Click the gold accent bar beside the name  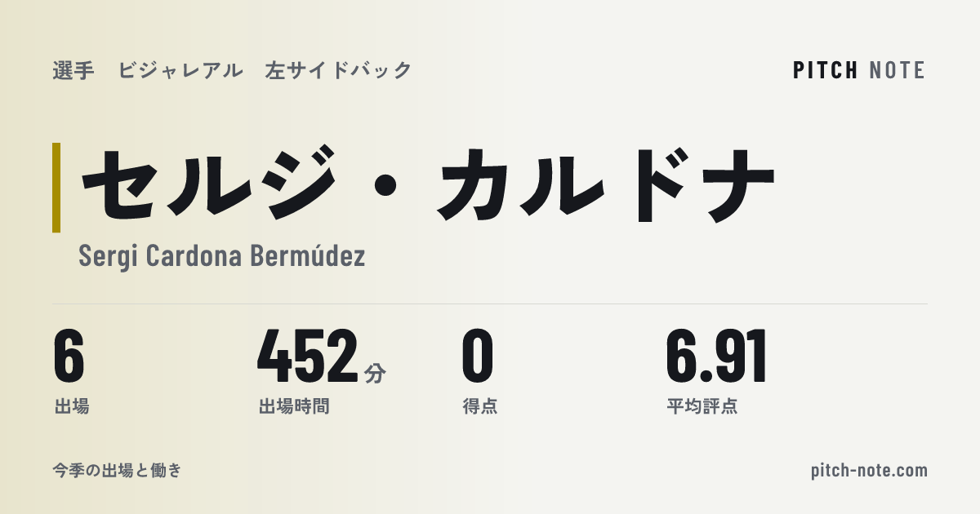point(56,188)
